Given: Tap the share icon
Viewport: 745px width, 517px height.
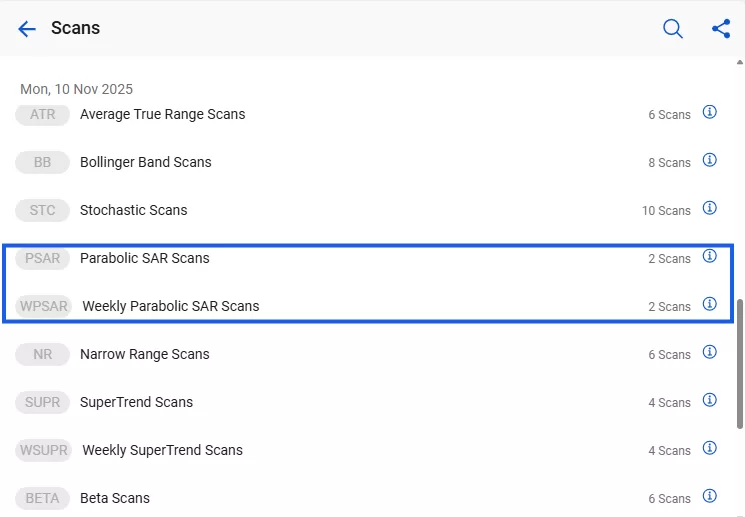Looking at the screenshot, I should [721, 29].
